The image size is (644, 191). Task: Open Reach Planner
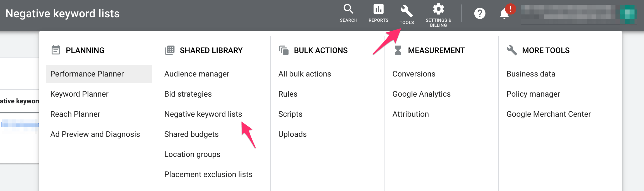[75, 114]
